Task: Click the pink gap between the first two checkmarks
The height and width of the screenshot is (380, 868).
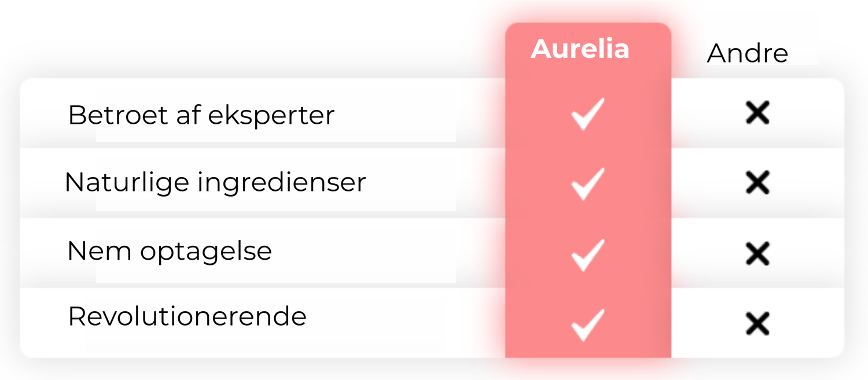Action: click(x=587, y=148)
